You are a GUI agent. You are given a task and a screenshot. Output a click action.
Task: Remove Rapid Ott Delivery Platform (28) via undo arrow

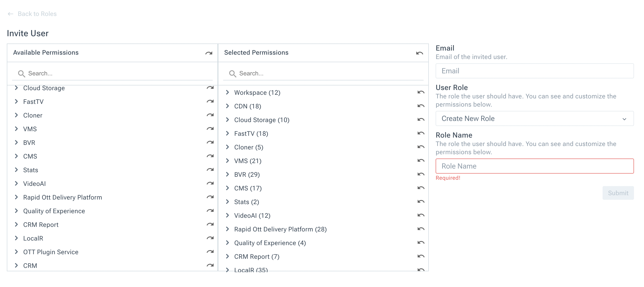click(421, 229)
